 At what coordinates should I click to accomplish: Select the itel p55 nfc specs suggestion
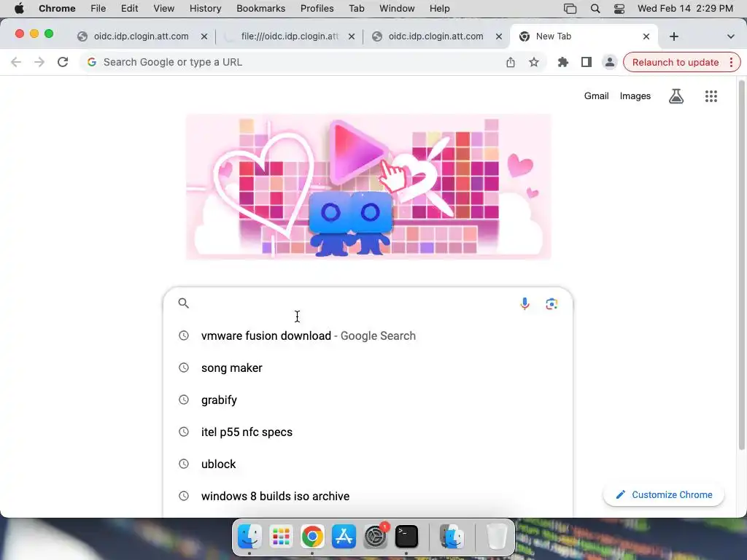[x=368, y=432]
